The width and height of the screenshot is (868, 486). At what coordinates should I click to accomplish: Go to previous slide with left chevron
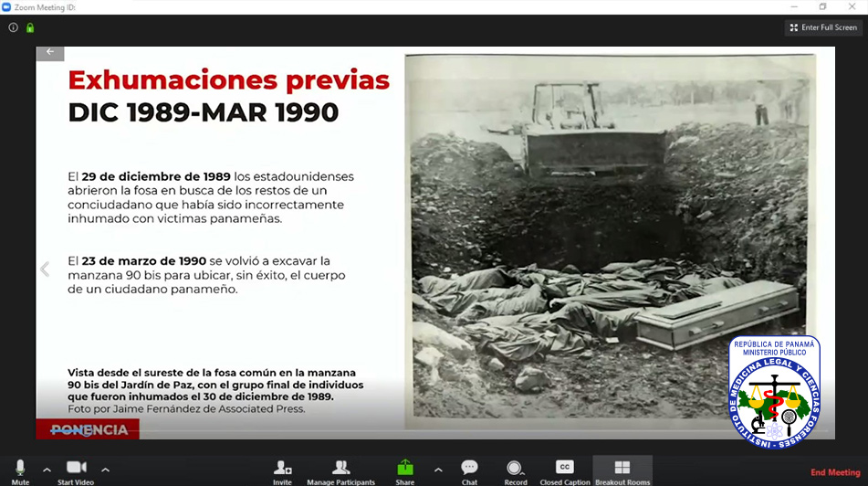click(45, 269)
